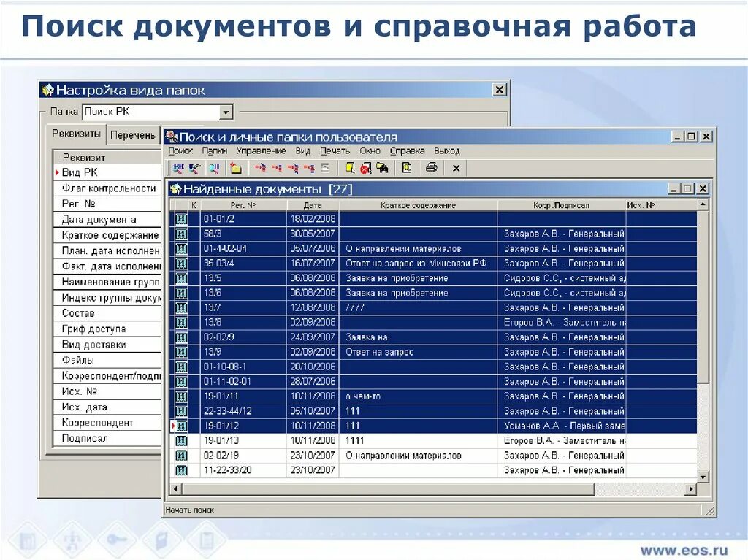This screenshot has height=560, width=748.
Task: Close the Настройка вида папок window
Action: tap(499, 89)
